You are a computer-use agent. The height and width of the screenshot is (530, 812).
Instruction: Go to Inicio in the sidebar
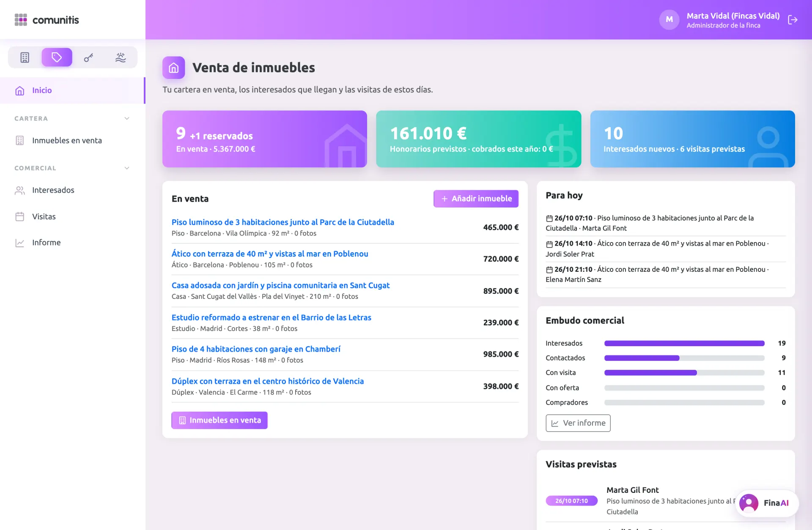(x=72, y=90)
